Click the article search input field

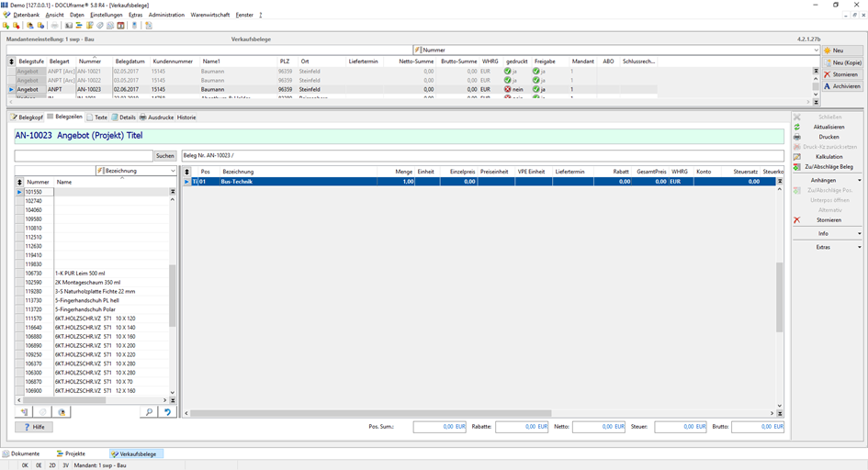point(84,156)
